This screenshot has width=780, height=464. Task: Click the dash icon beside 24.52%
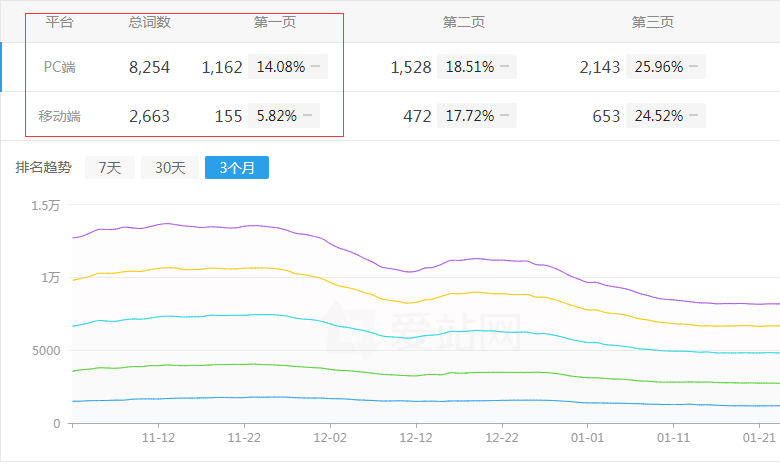click(694, 116)
